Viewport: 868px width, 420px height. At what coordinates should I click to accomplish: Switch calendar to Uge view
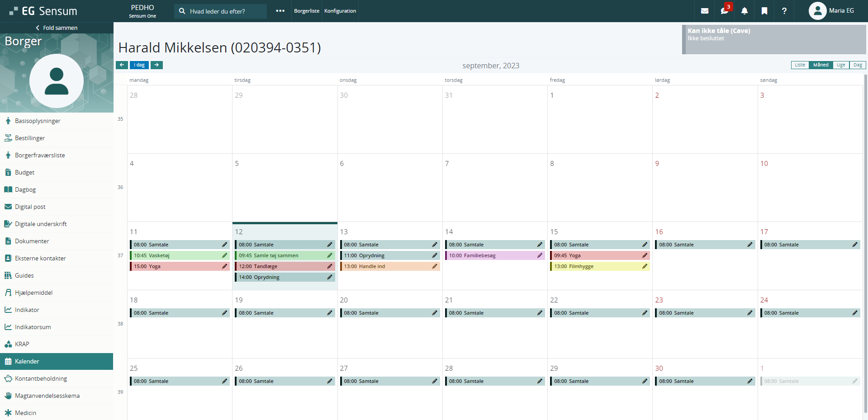[x=841, y=65]
